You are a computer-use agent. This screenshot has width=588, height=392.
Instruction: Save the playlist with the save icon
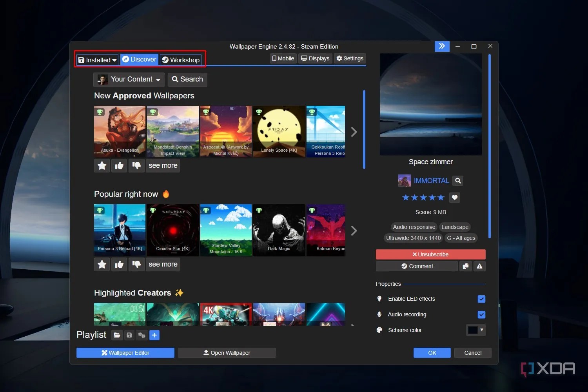click(129, 335)
